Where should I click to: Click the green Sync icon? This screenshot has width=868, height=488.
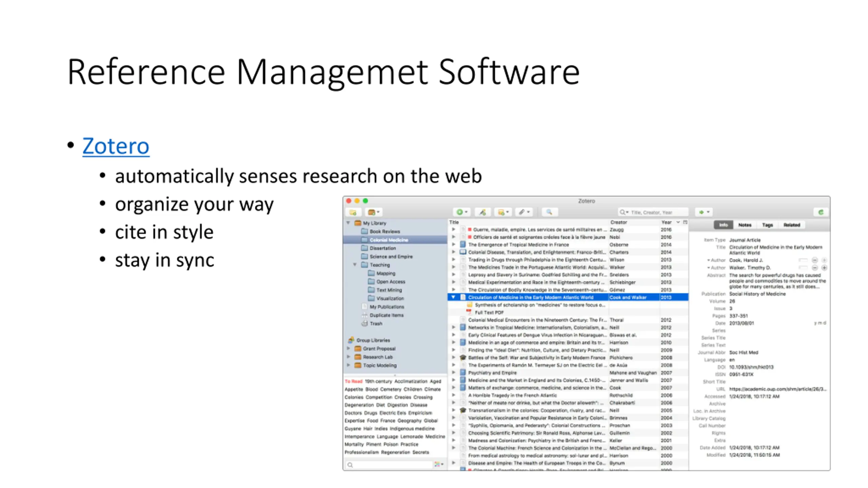(821, 212)
